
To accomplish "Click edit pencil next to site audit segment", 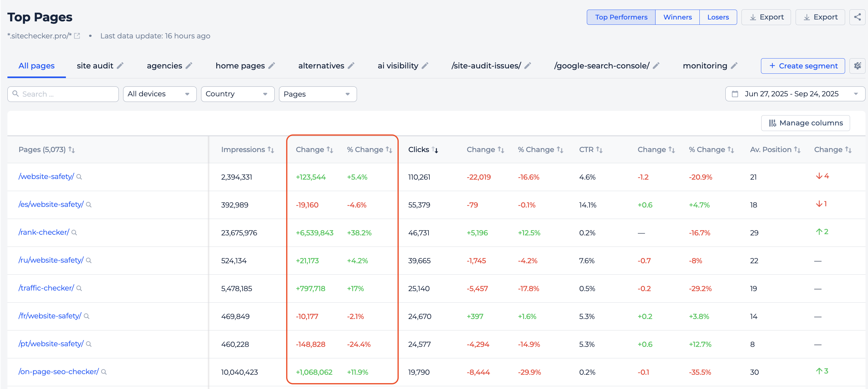I will 120,66.
